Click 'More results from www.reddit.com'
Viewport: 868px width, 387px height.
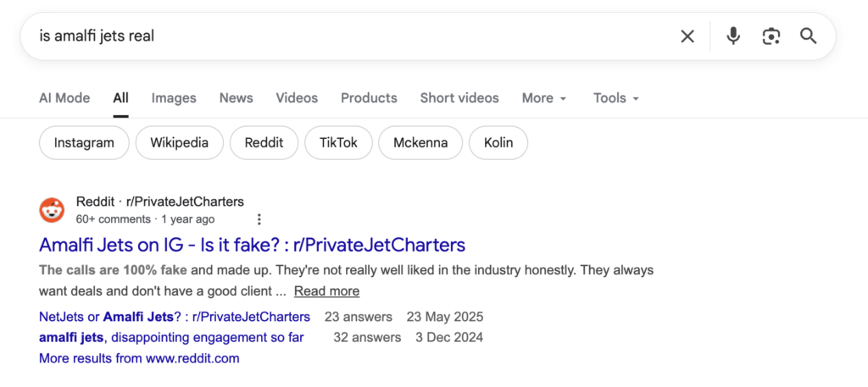coord(139,358)
